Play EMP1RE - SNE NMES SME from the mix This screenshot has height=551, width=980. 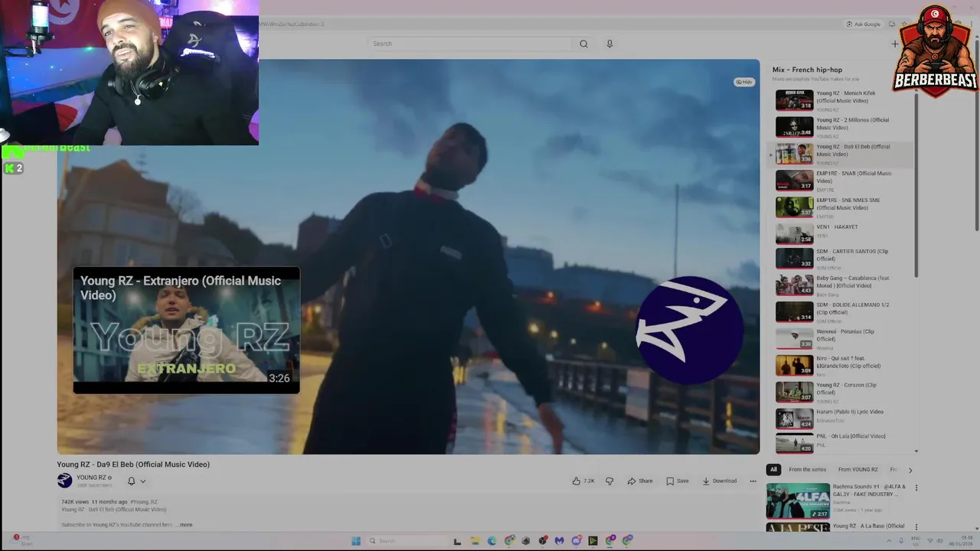[x=842, y=207]
